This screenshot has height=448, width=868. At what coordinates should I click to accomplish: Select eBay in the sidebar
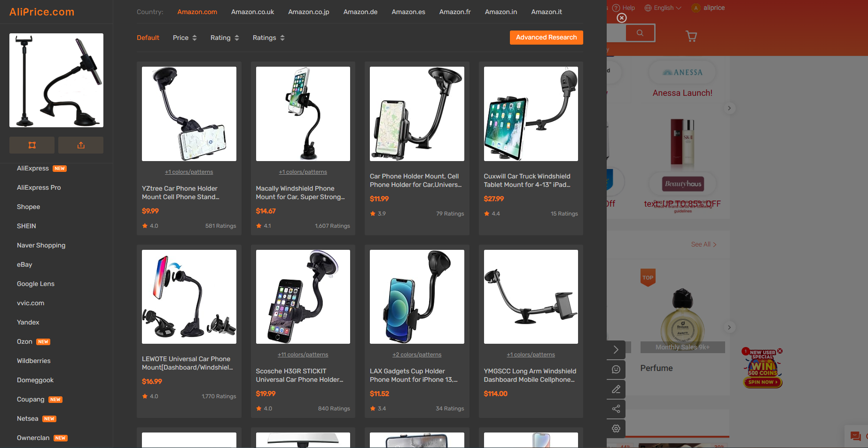24,264
